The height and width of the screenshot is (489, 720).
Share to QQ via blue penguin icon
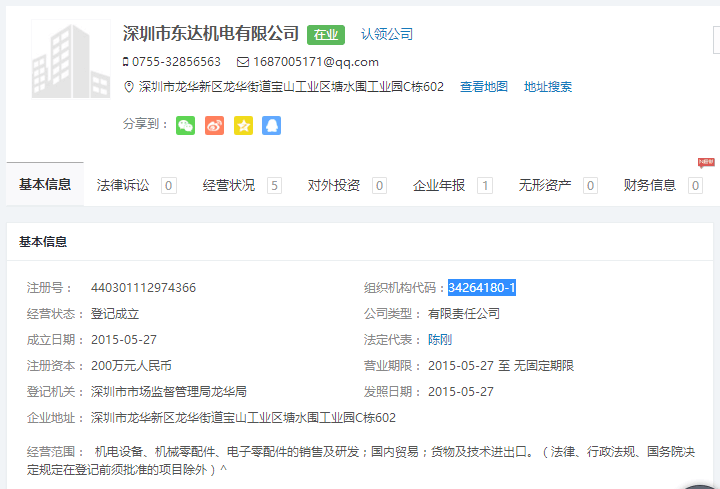(x=271, y=125)
